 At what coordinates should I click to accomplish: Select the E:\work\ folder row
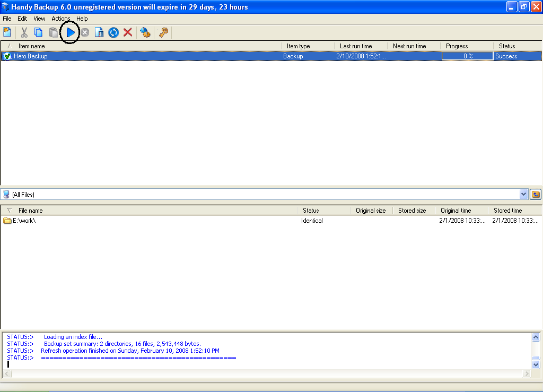click(x=24, y=221)
